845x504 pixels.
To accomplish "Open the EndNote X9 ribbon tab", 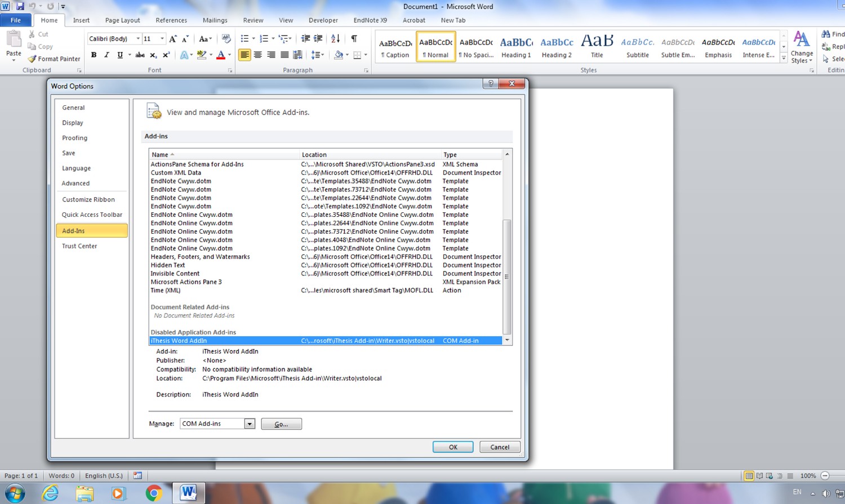I will (370, 20).
